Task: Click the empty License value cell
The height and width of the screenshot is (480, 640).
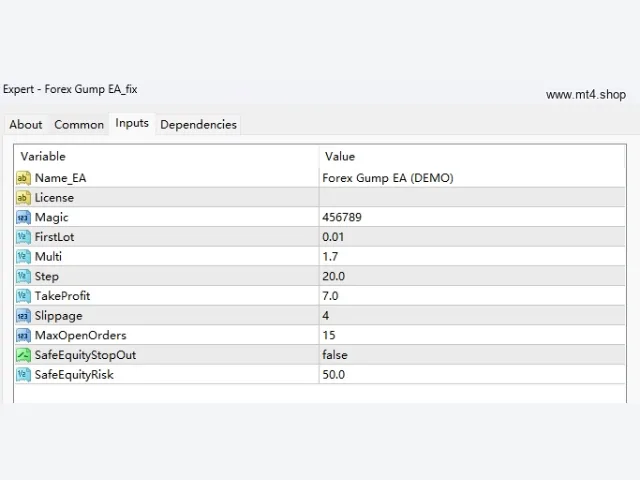Action: [472, 198]
